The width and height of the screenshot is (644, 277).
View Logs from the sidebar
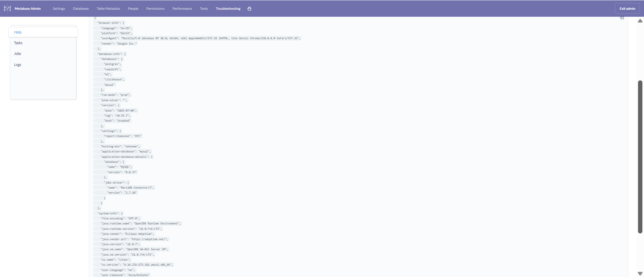[17, 65]
